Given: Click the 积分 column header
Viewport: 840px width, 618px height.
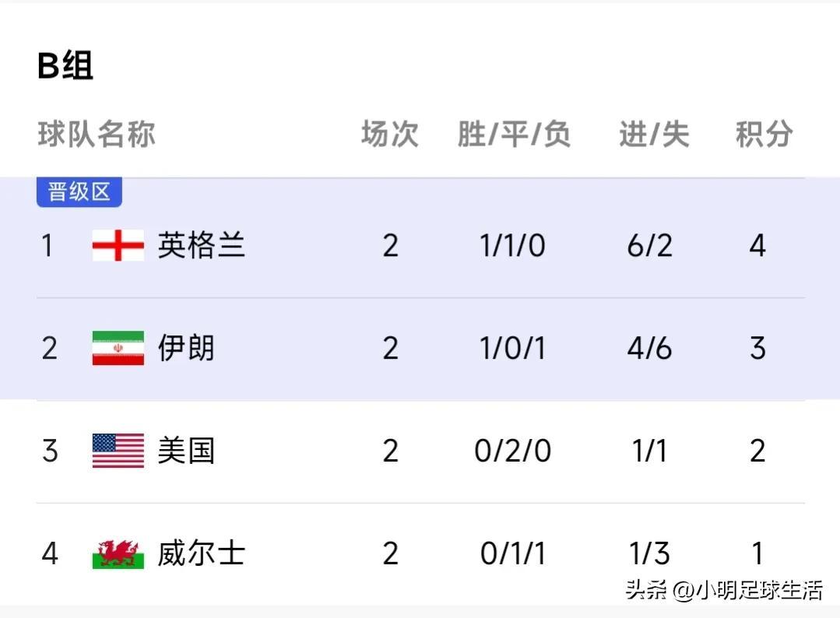Looking at the screenshot, I should pyautogui.click(x=764, y=134).
